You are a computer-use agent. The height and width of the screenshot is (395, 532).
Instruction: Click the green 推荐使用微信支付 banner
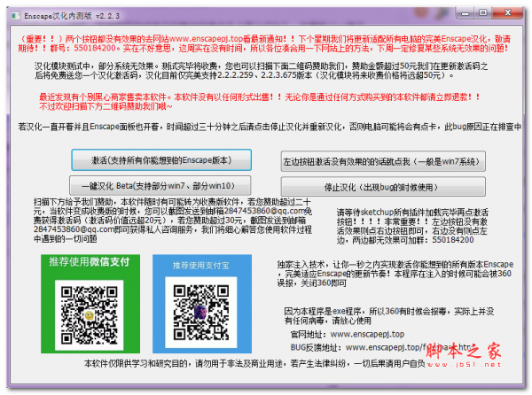(86, 263)
